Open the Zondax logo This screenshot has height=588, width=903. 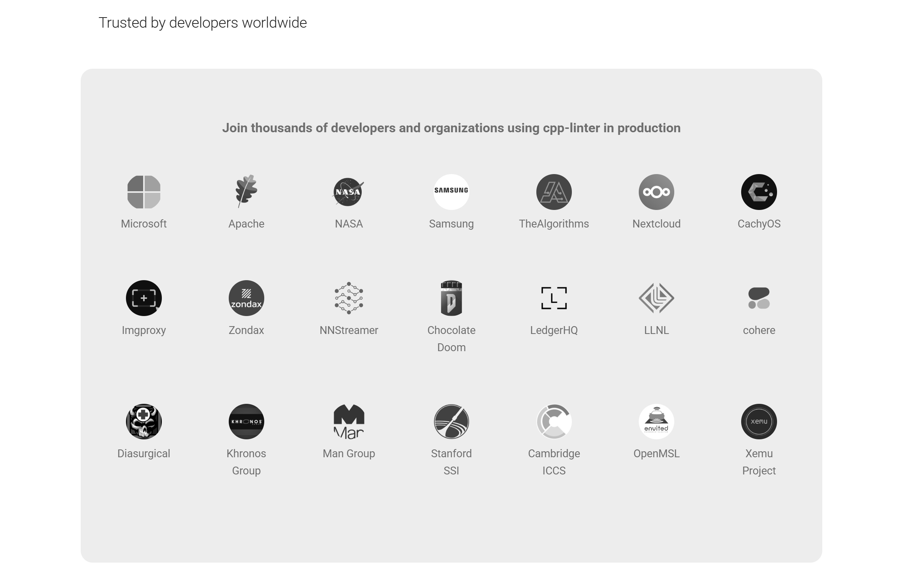246,298
